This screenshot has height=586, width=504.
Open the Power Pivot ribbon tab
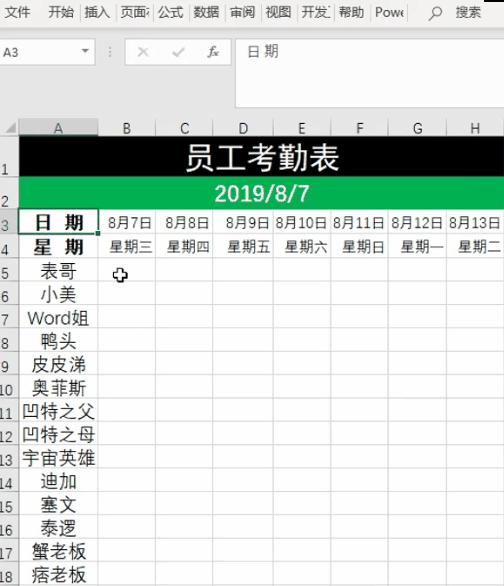pyautogui.click(x=389, y=12)
